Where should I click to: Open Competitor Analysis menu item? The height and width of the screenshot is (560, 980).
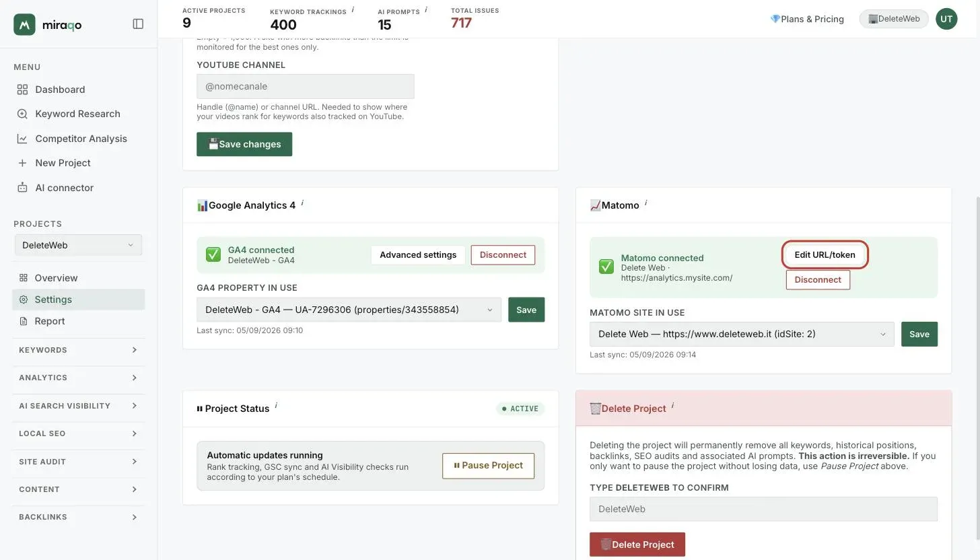(81, 139)
